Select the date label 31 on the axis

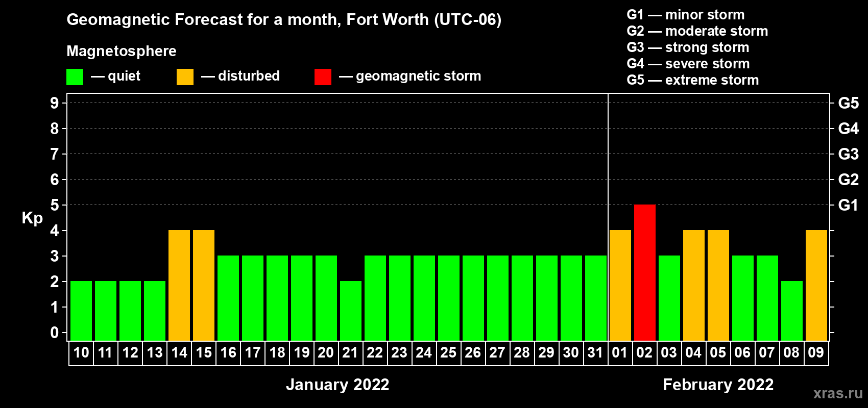(x=595, y=353)
